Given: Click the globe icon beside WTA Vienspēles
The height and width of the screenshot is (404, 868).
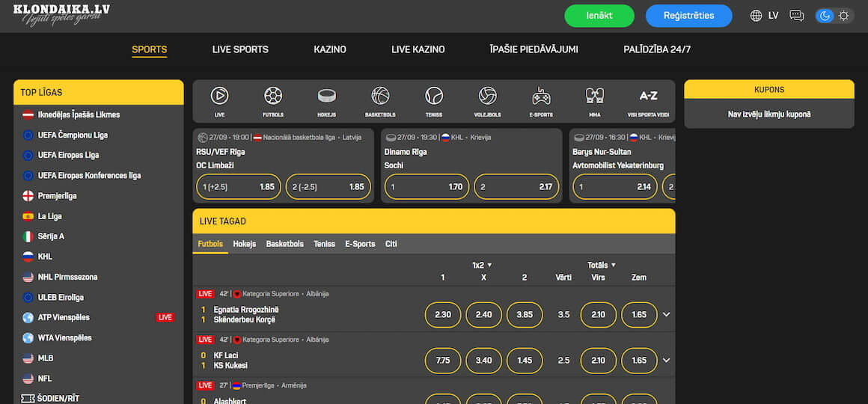Looking at the screenshot, I should [x=28, y=337].
